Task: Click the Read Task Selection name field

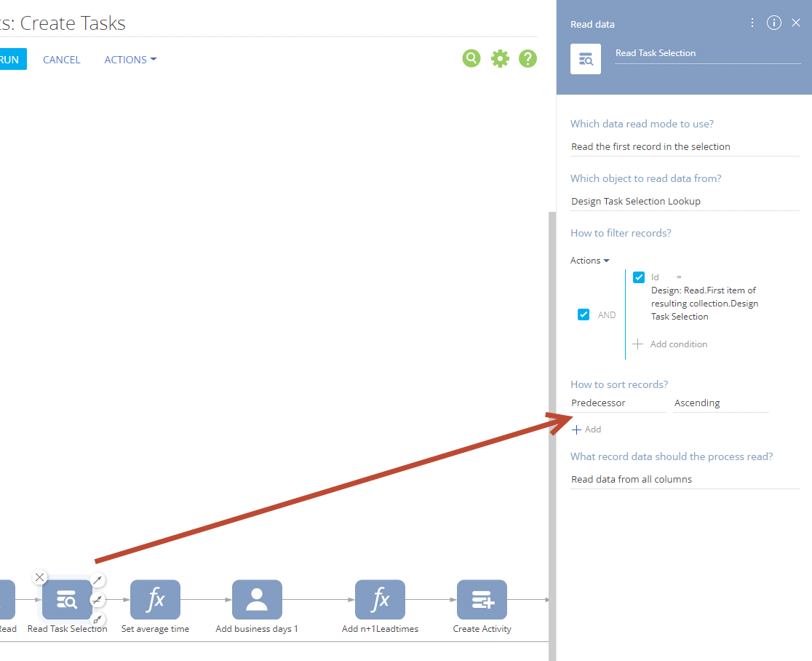Action: (x=707, y=52)
